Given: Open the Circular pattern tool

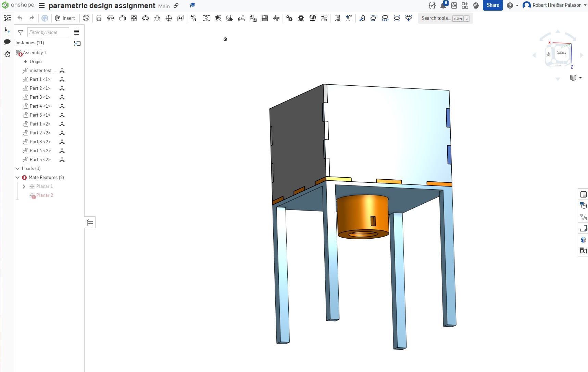Looking at the screenshot, I should pos(276,18).
